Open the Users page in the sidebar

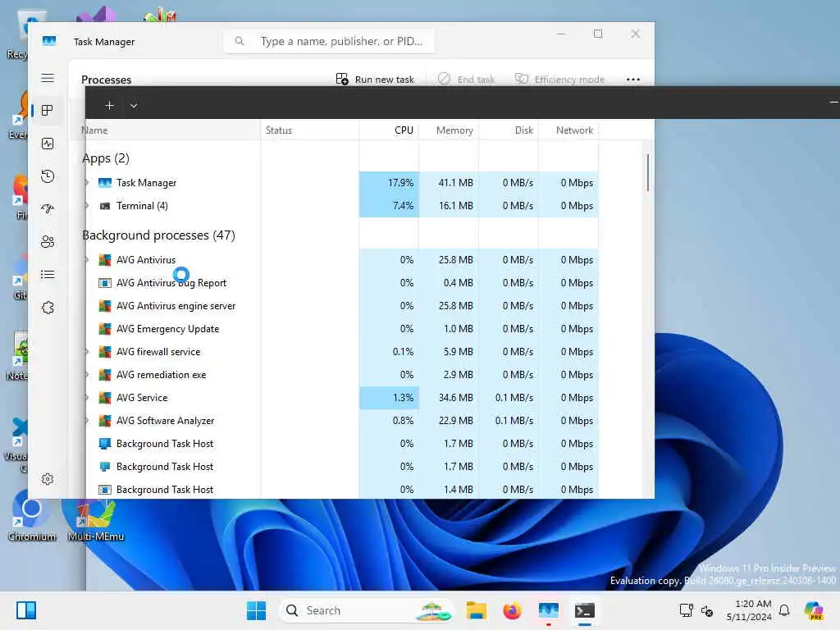point(47,242)
